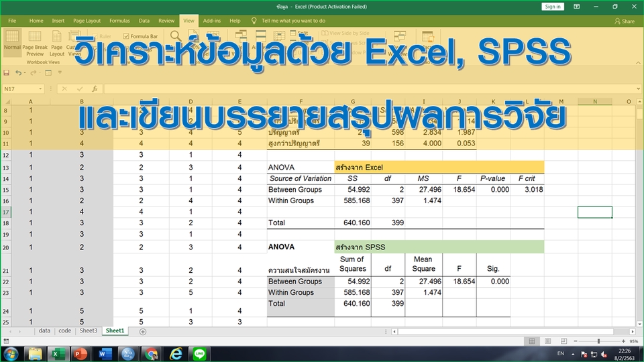This screenshot has width=644, height=362.
Task: Switch to the Data ribbon tab
Action: [144, 21]
